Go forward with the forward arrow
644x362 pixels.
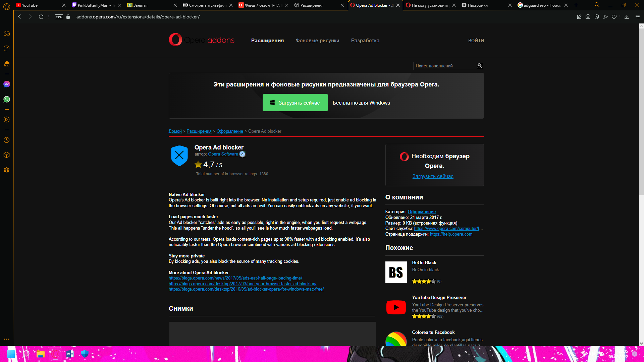pyautogui.click(x=30, y=17)
